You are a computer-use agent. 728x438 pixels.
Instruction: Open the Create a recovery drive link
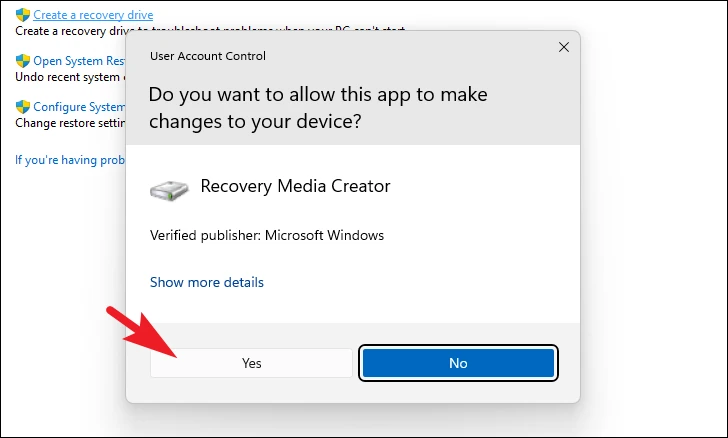[93, 15]
